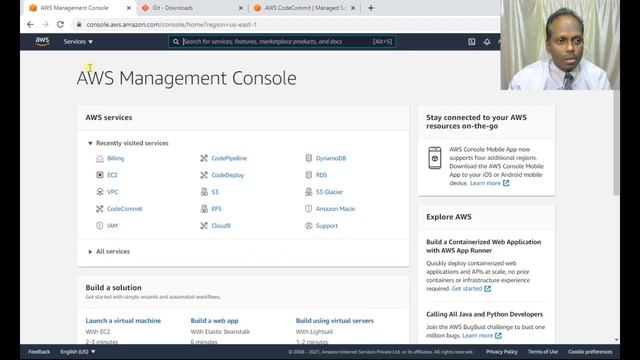The height and width of the screenshot is (360, 640).
Task: Open the S3 service link
Action: tap(215, 192)
